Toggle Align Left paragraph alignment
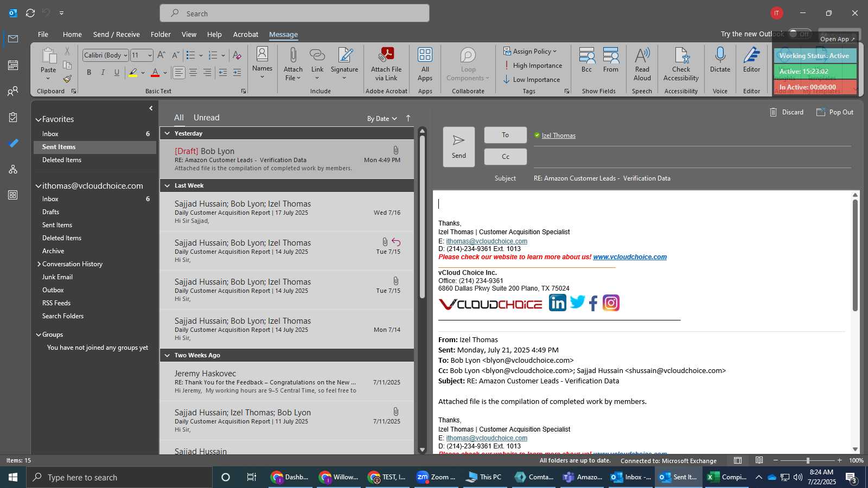The width and height of the screenshot is (868, 488). pos(178,72)
